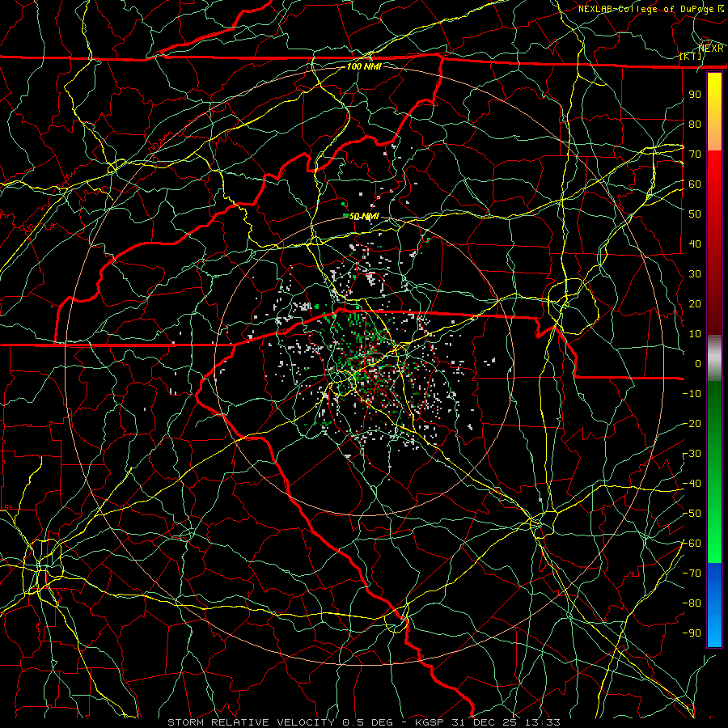Click the -50 value on the velocity scale

pyautogui.click(x=692, y=513)
